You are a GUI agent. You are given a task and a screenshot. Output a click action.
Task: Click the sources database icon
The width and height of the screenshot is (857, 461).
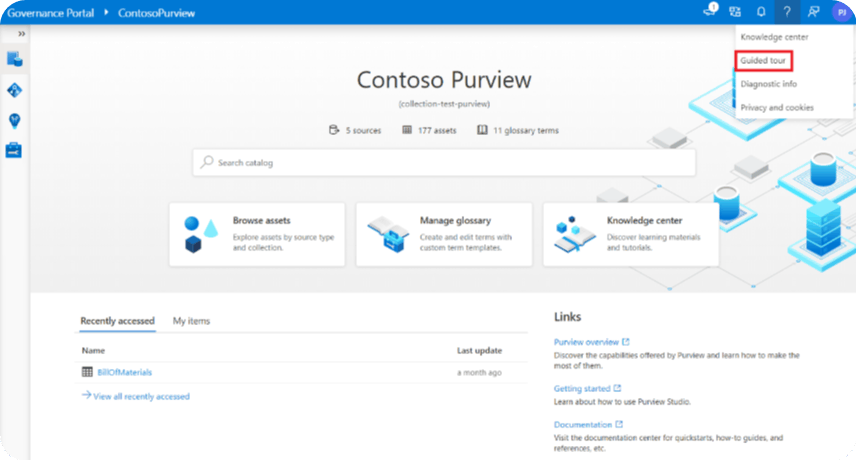(x=334, y=130)
